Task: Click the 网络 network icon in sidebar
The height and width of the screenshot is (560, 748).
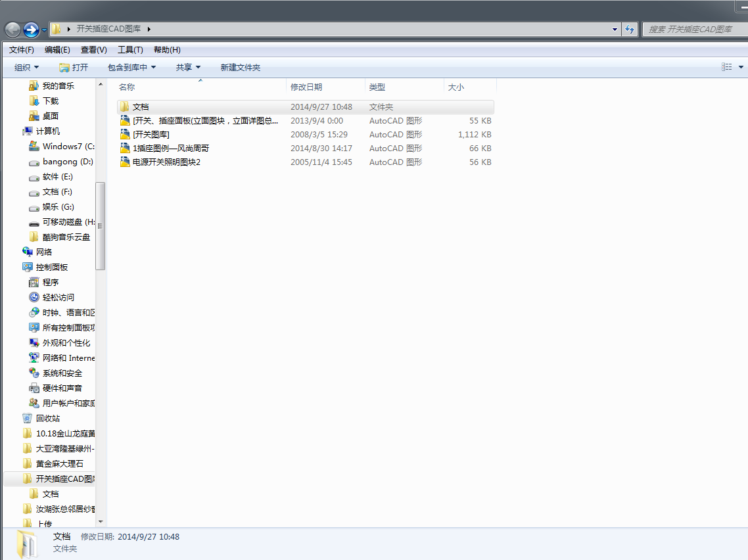Action: point(27,252)
